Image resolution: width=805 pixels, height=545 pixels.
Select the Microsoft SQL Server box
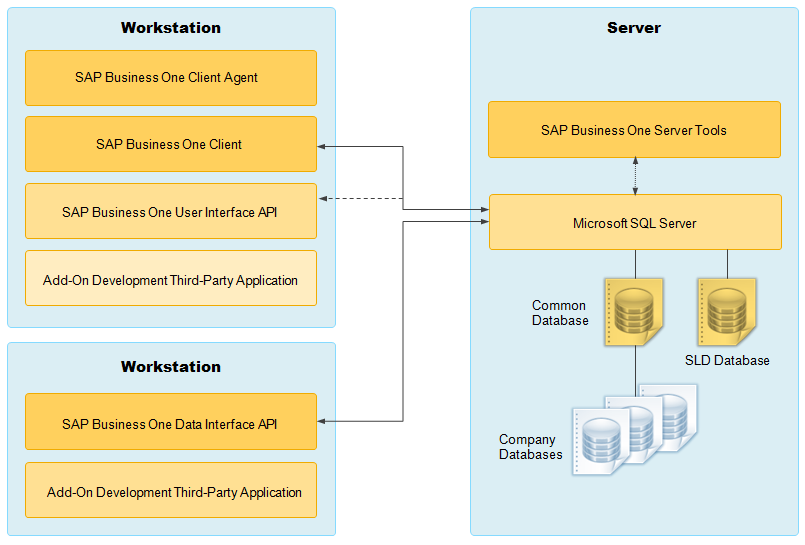(x=636, y=222)
